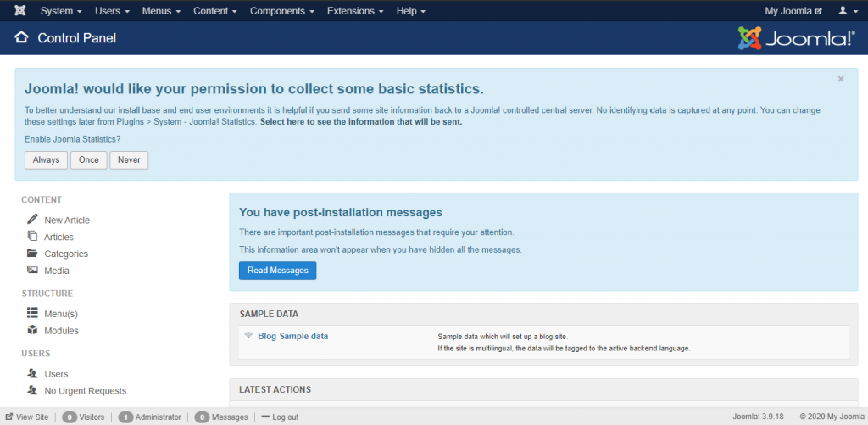Click the Administrator count badge
Screen dimensions: 868x425
pos(125,417)
